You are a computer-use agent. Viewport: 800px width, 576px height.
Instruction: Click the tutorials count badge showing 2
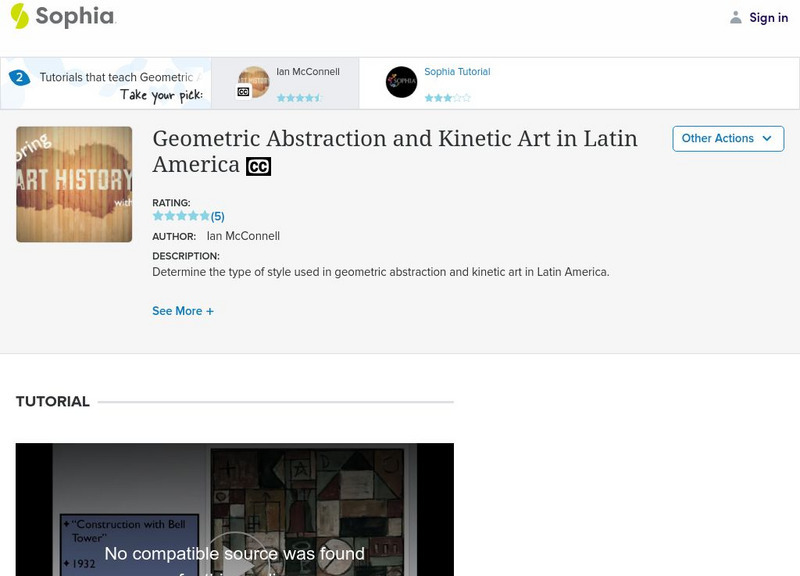pos(19,77)
